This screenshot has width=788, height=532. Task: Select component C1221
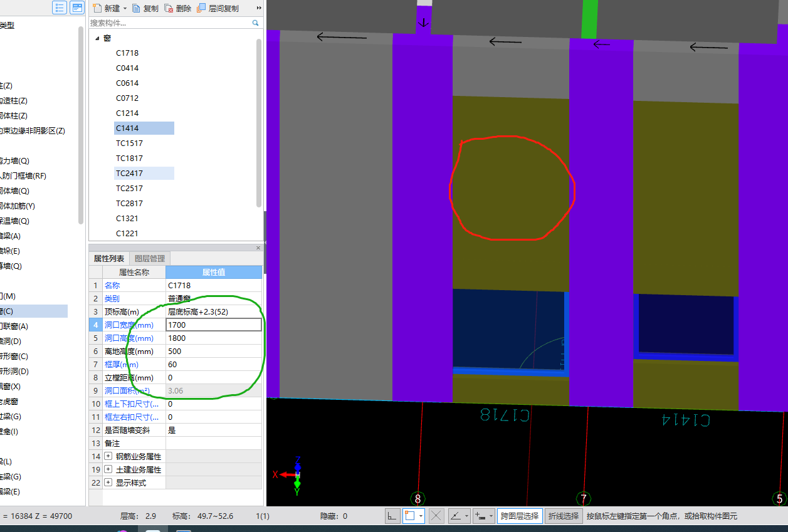127,234
